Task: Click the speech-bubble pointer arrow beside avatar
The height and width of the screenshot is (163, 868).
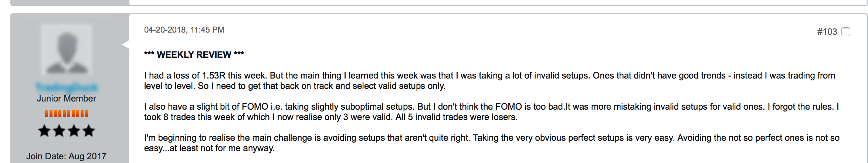Action: coord(126,44)
